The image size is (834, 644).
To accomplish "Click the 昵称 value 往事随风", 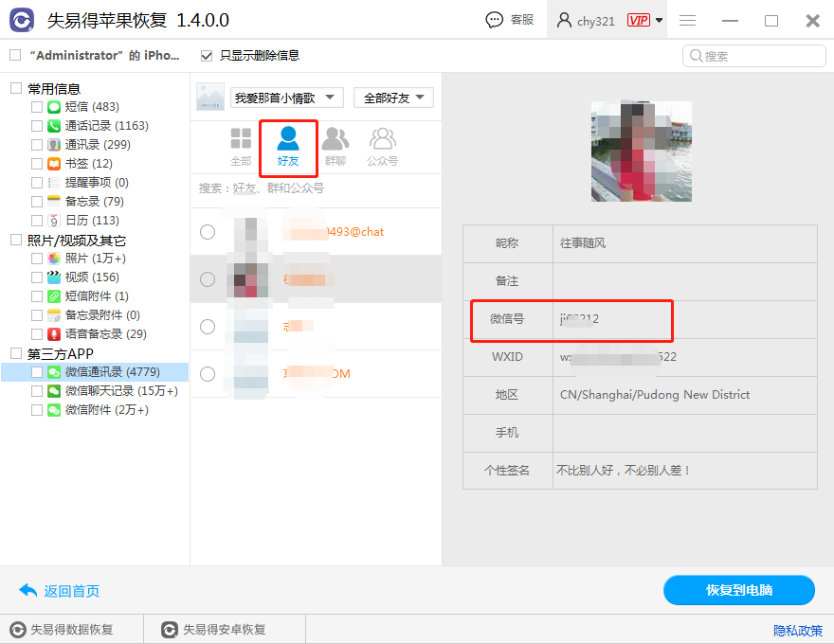I will 583,243.
